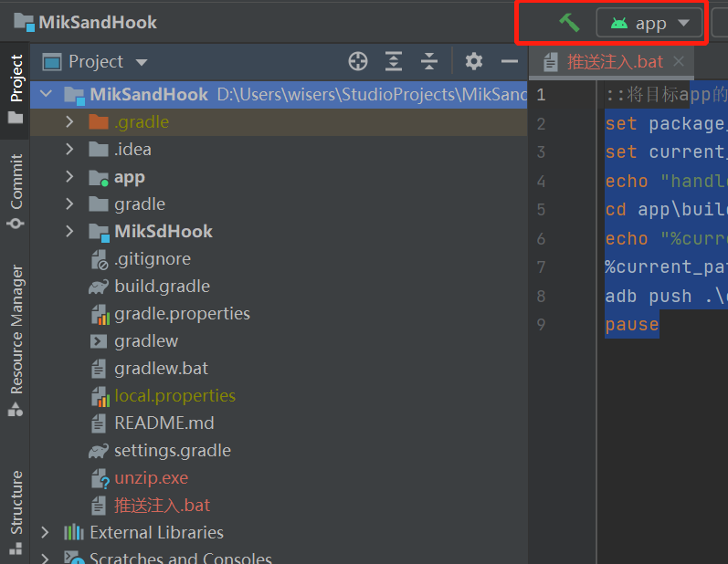
Task: Hide the Project panel with minus icon
Action: (x=510, y=61)
